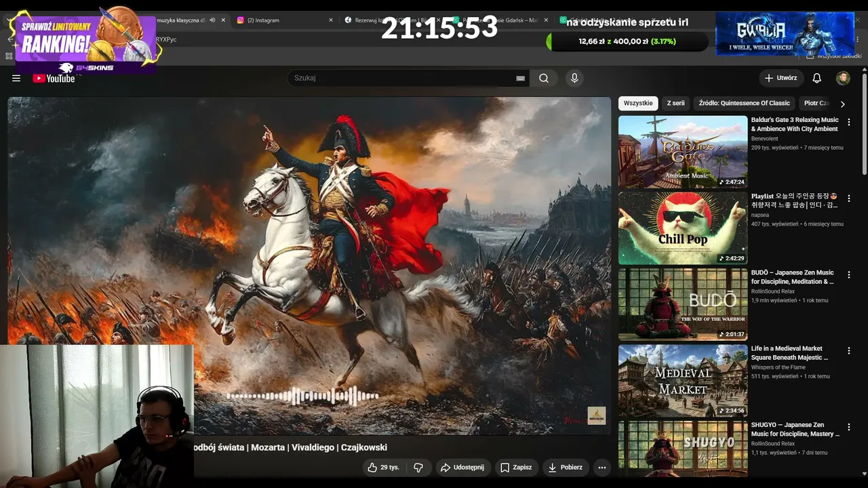Open options for the napsea Playlist video
Screen dimensions: 868x488
(x=848, y=199)
